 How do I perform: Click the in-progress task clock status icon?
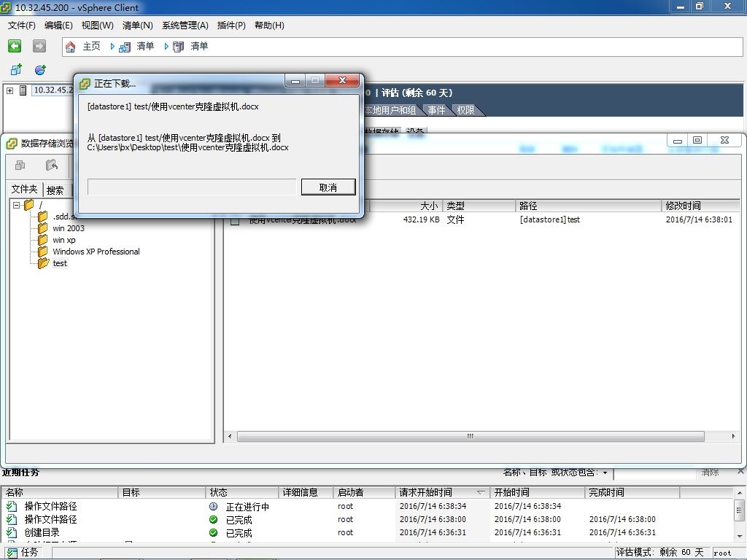tap(214, 506)
